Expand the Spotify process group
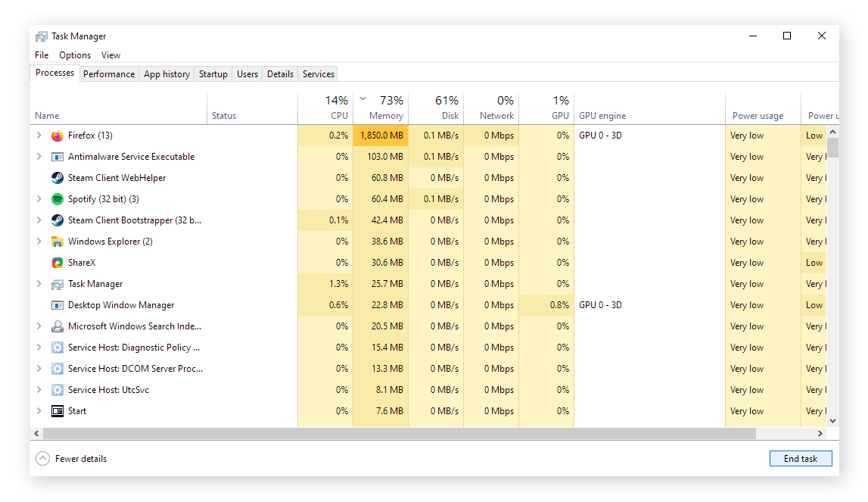This screenshot has height=502, width=868. pos(40,199)
